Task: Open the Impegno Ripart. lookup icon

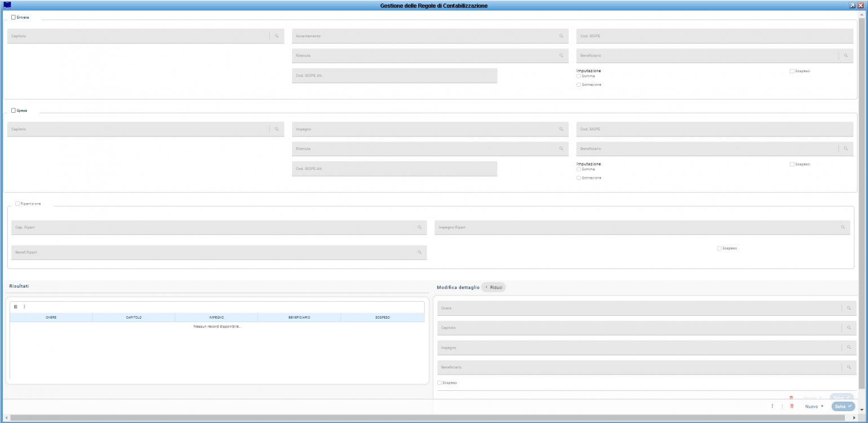Action: pos(843,227)
